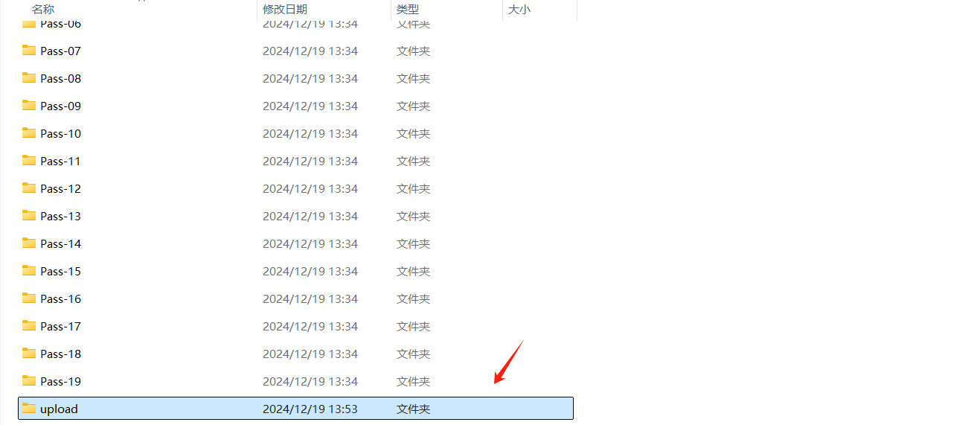
Task: Click upload folder's 13:53 modified date
Action: pos(310,409)
